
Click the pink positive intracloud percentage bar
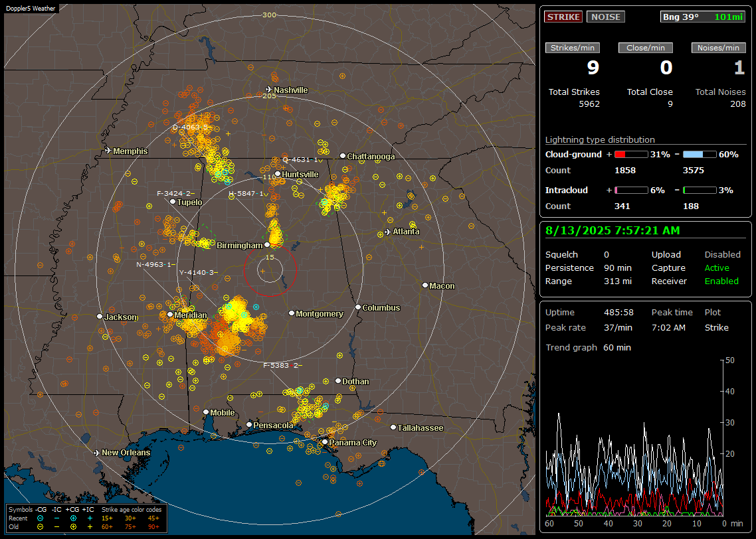coord(631,191)
